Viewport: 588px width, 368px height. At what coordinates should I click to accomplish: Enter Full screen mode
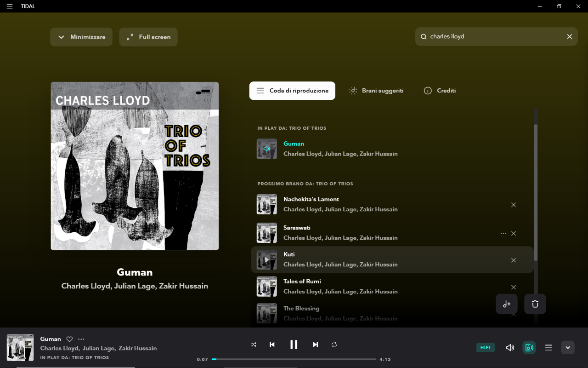pyautogui.click(x=148, y=37)
